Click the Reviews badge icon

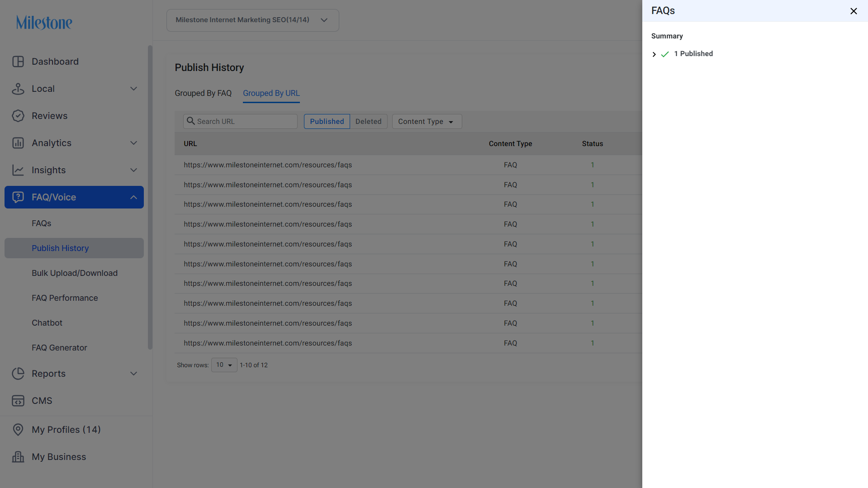[x=18, y=116]
